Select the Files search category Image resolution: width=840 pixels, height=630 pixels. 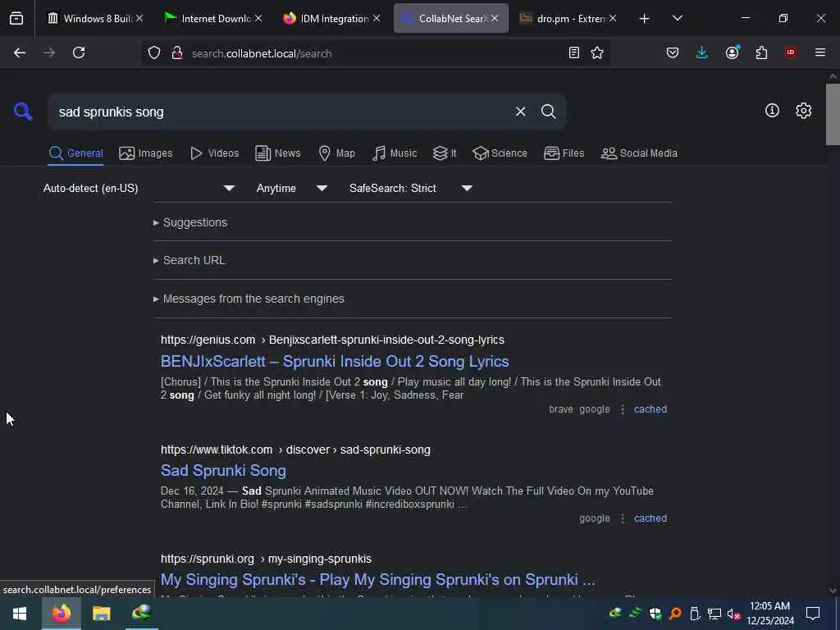click(x=564, y=153)
